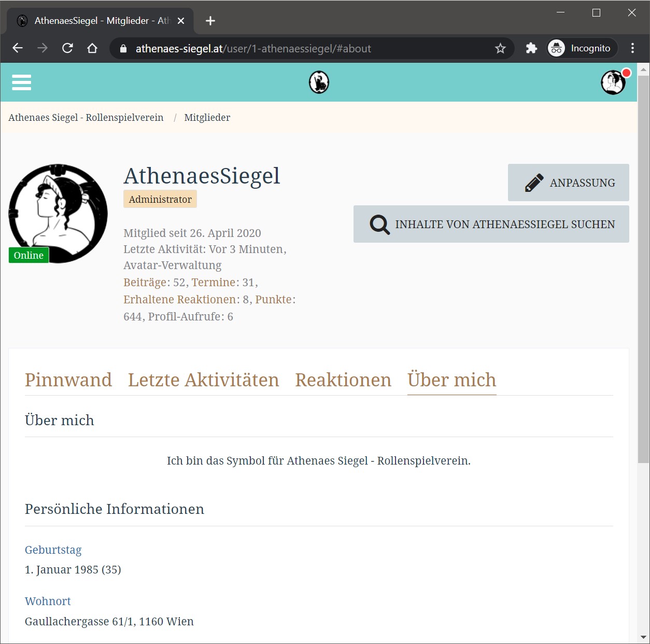
Task: Search Inhalte von AthenaesSiegel
Action: 491,224
